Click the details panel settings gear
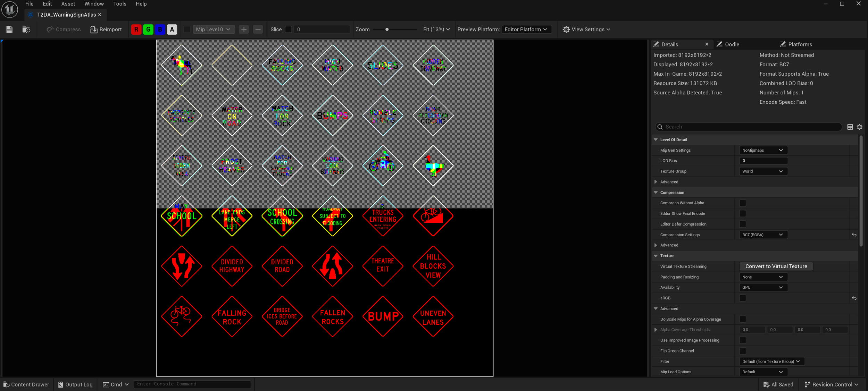The width and height of the screenshot is (868, 391). [860, 127]
